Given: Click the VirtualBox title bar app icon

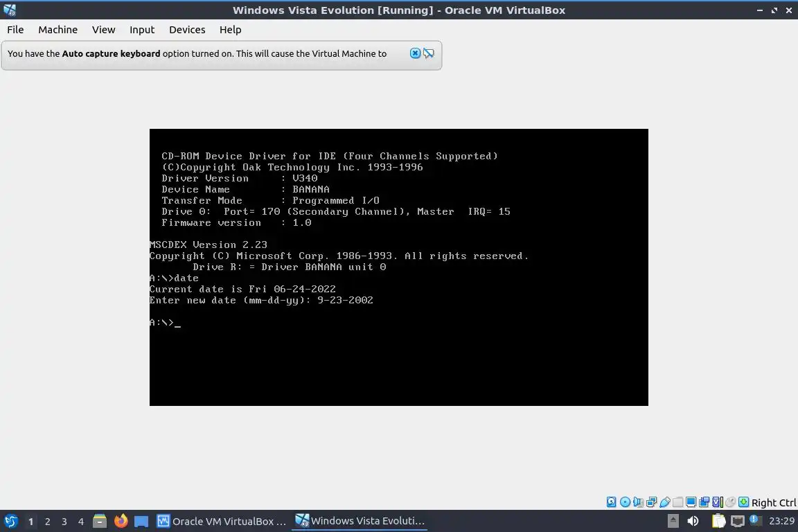Looking at the screenshot, I should 9,10.
